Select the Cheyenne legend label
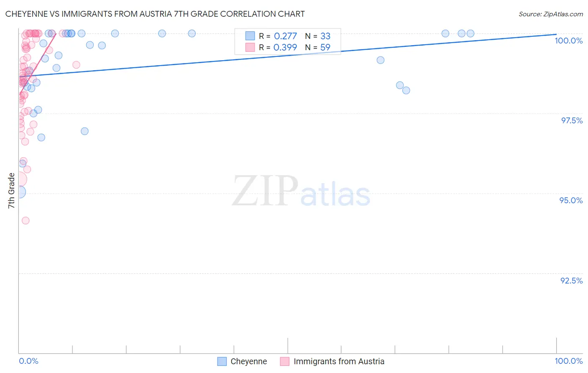 click(249, 361)
